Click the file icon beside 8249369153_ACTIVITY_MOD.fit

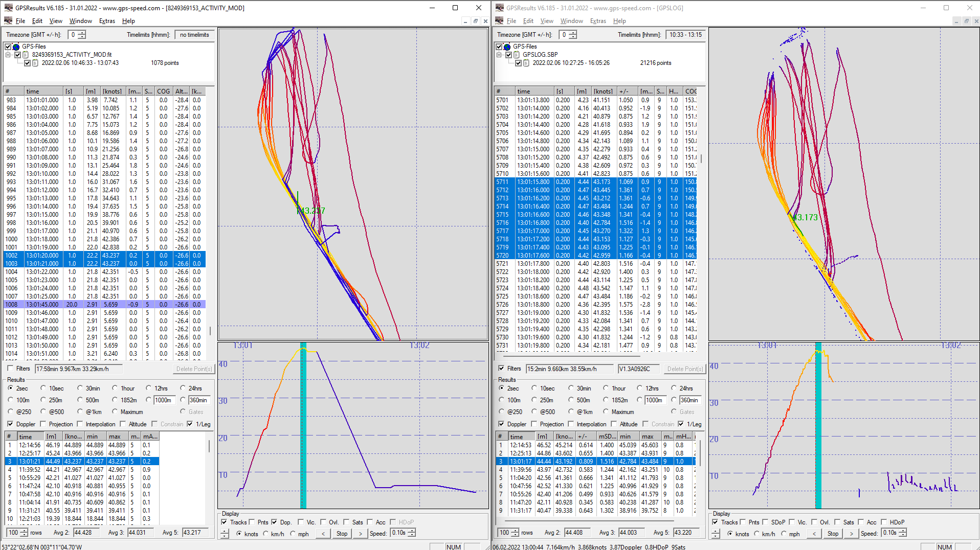point(26,55)
